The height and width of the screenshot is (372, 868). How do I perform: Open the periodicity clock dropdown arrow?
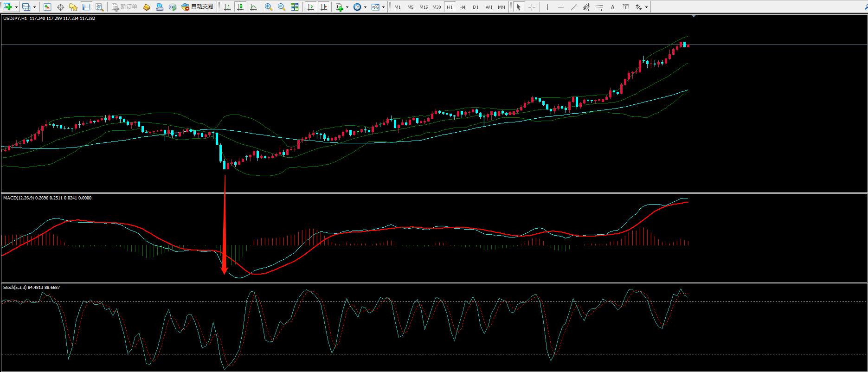(x=365, y=7)
